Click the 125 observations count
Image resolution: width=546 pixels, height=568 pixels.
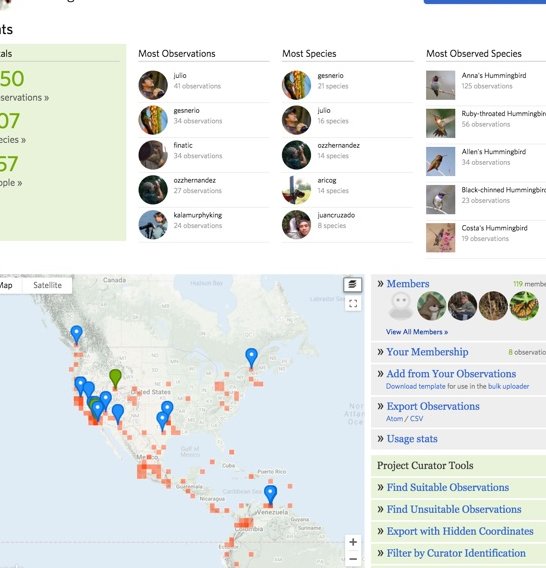tap(487, 86)
